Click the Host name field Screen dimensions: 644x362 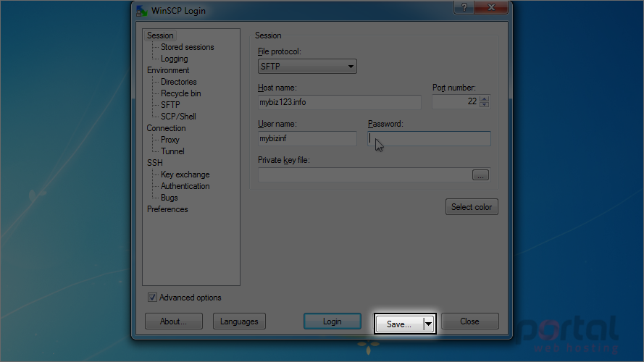click(339, 102)
